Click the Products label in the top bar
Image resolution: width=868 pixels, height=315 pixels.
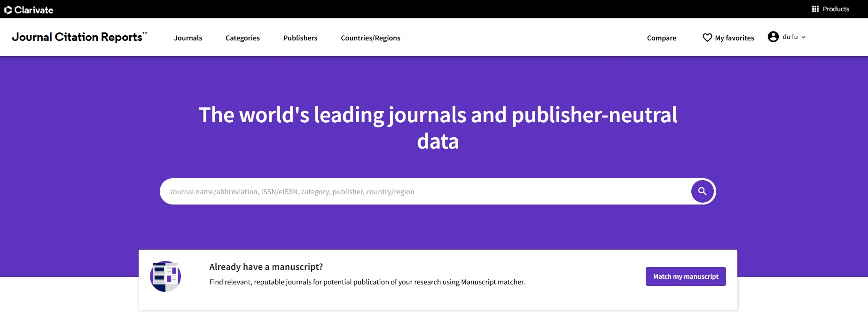click(836, 9)
